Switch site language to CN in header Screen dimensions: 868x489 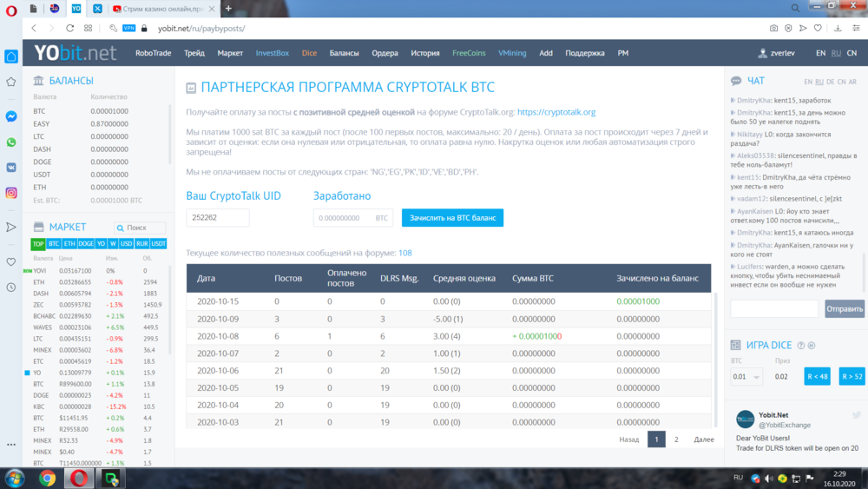pos(852,53)
